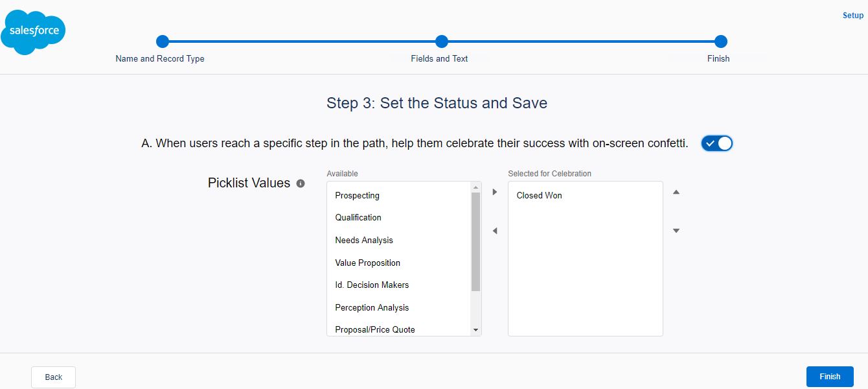
Task: Click the down arrow beside Selected for Celebration
Action: [676, 230]
